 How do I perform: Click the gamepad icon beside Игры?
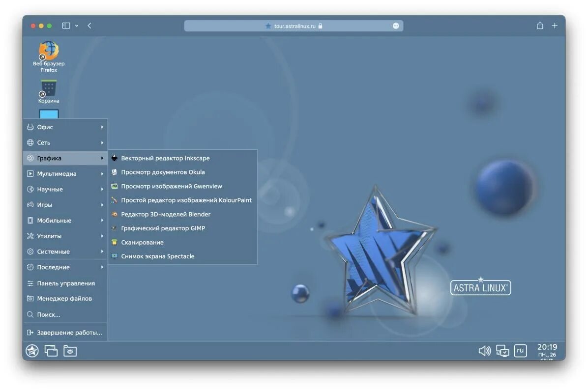point(30,204)
